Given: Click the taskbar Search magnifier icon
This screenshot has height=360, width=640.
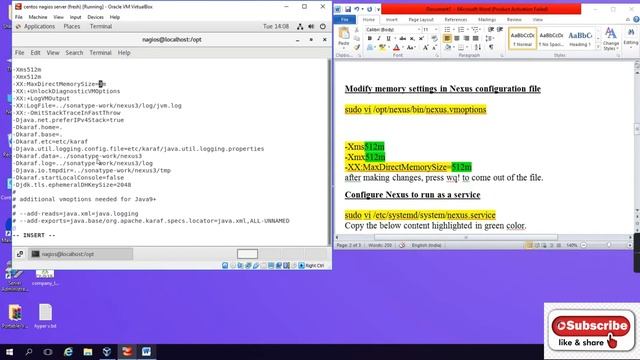Looking at the screenshot, I should coord(29,351).
